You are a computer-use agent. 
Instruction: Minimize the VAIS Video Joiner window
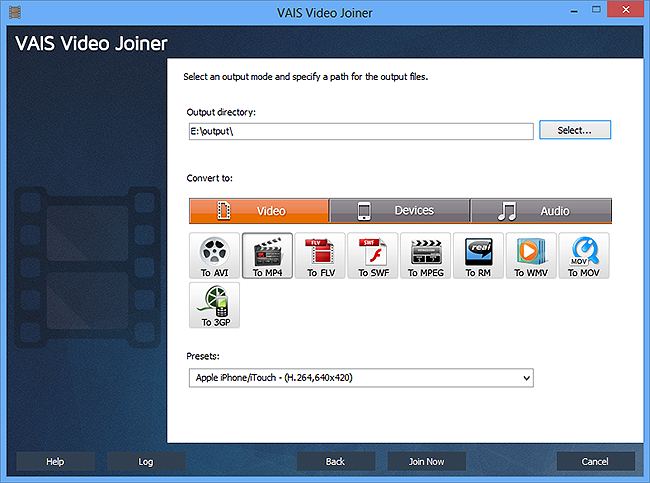pyautogui.click(x=574, y=10)
